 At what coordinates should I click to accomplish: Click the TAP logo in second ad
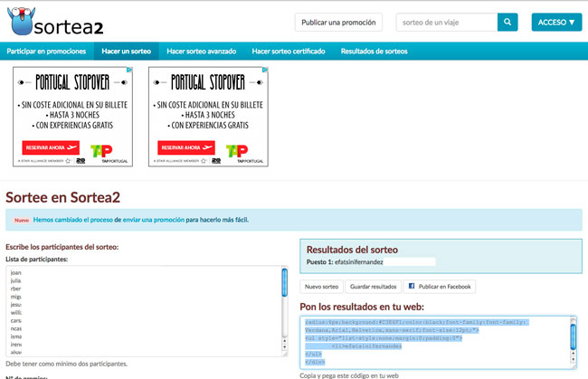pos(237,151)
